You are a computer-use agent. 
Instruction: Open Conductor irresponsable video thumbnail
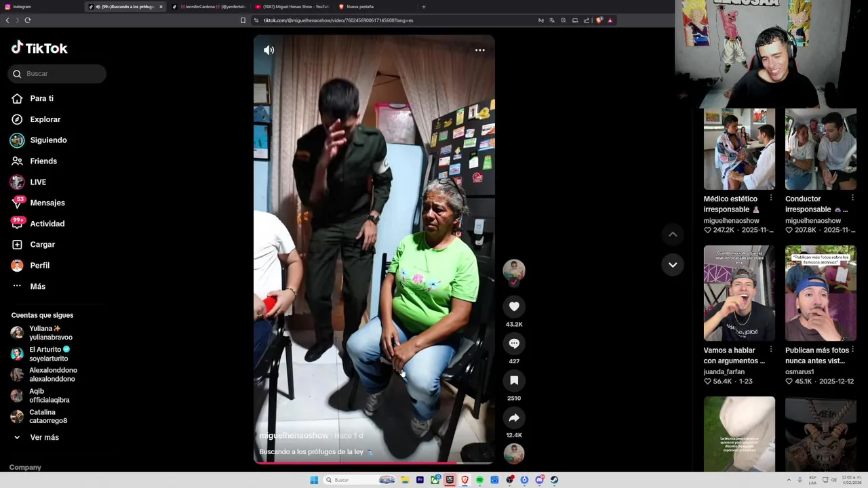pos(821,149)
